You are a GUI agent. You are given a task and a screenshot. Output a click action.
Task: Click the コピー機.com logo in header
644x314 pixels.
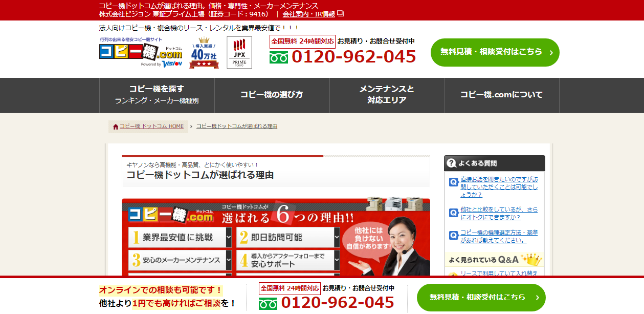click(141, 52)
